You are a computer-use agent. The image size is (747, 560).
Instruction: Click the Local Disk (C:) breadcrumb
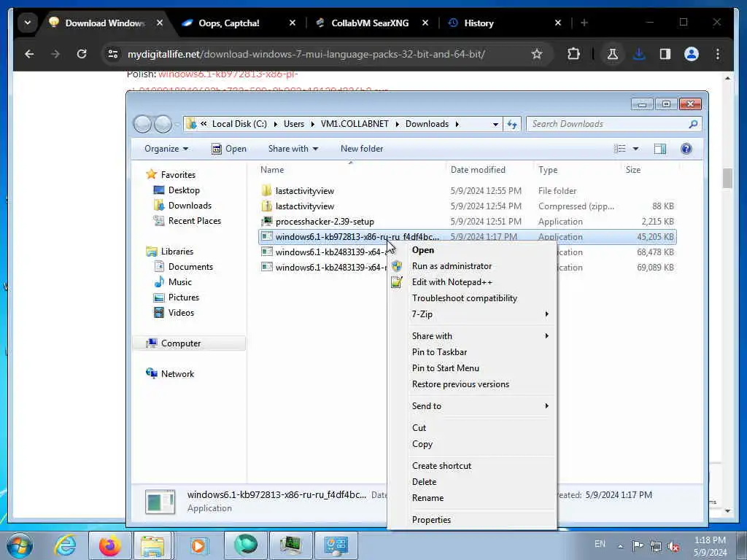[x=239, y=124]
